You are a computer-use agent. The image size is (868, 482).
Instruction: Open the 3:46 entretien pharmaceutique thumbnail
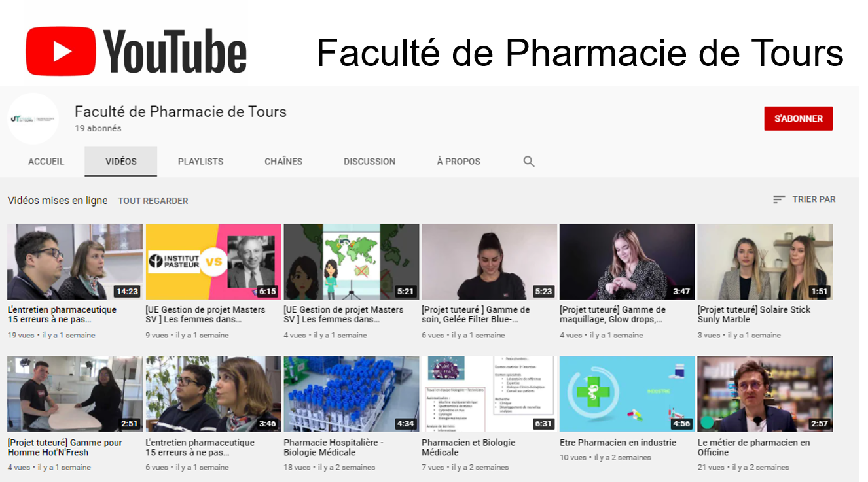coord(213,394)
